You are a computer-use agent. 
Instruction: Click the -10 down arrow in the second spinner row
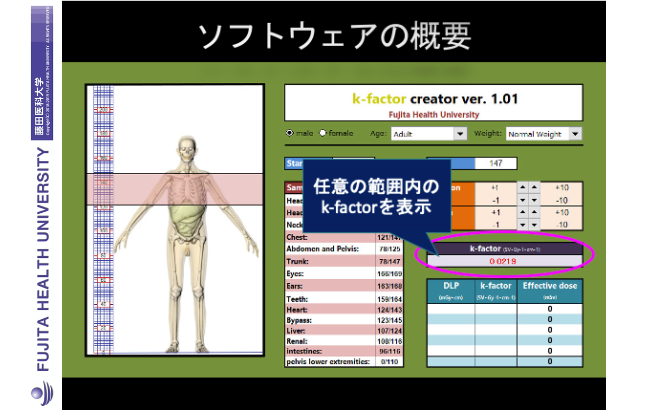click(x=535, y=225)
